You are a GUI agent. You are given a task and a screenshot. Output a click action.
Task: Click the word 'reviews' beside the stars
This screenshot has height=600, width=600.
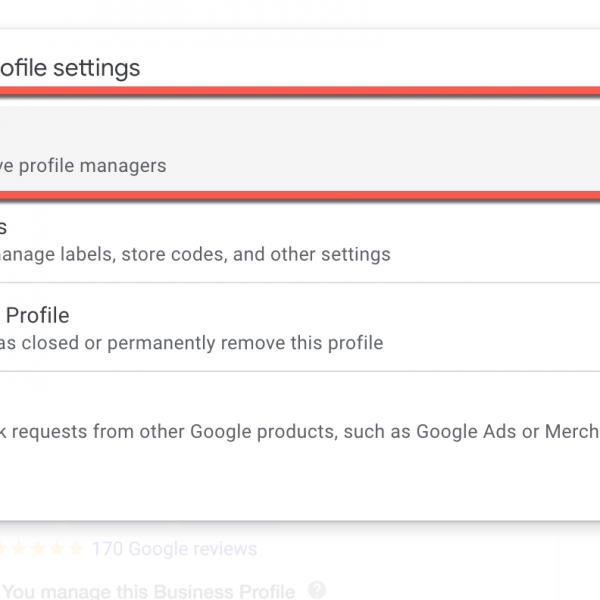point(226,549)
